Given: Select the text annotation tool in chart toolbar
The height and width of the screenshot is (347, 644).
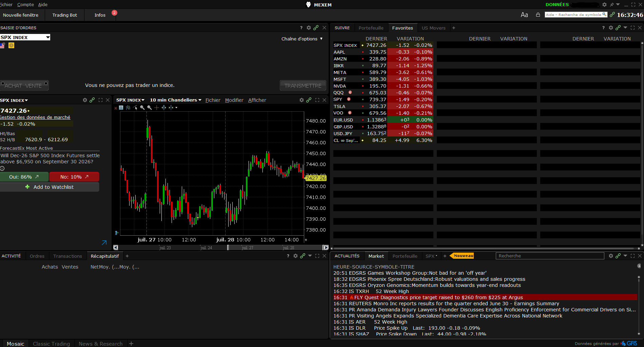Looking at the screenshot, I should pyautogui.click(x=121, y=108).
